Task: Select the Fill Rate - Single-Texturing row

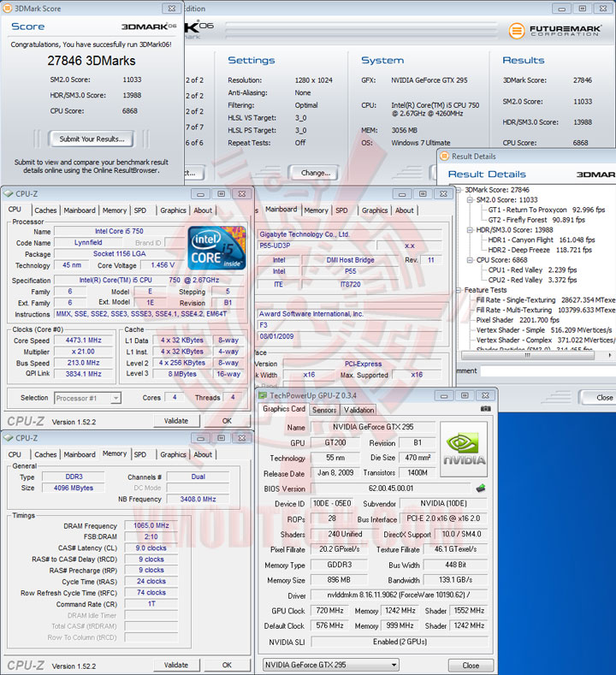Action: 545,300
